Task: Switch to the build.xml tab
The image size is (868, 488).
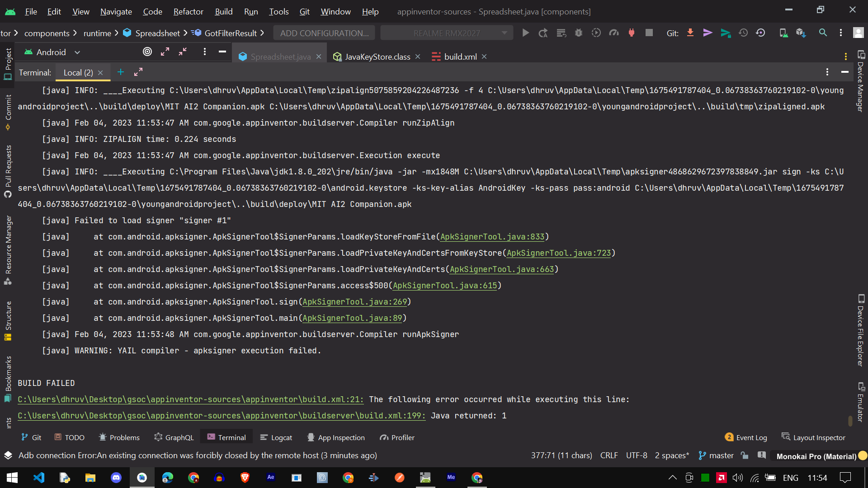Action: pos(460,56)
